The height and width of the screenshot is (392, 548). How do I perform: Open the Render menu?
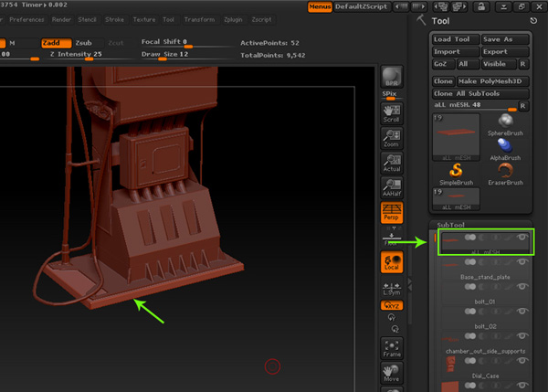click(x=61, y=19)
